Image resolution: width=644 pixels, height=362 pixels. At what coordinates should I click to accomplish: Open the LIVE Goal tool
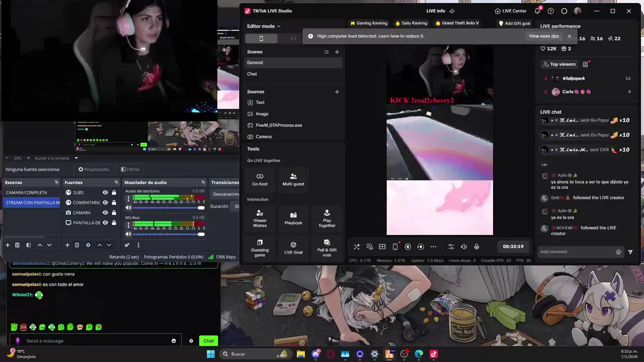coord(293,248)
